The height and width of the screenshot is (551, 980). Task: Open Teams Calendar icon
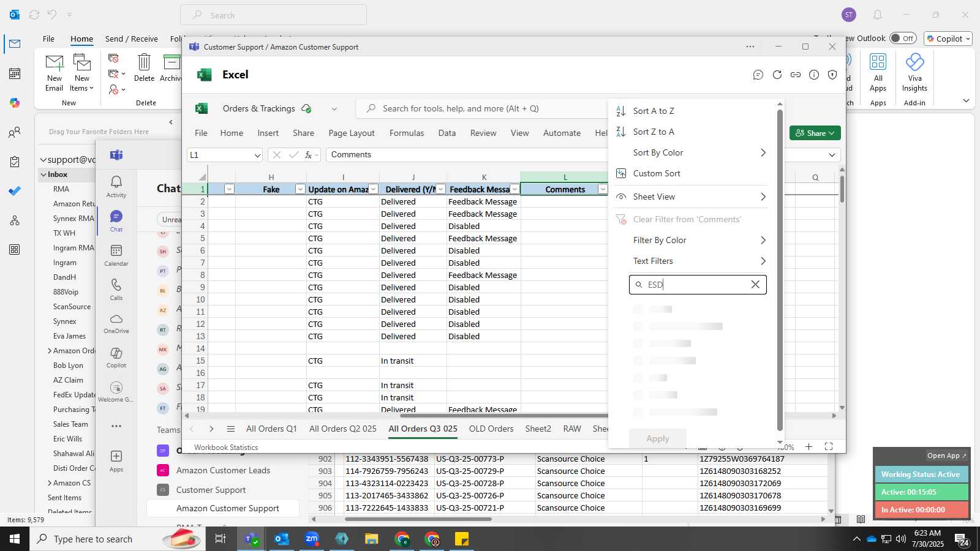[x=116, y=255]
